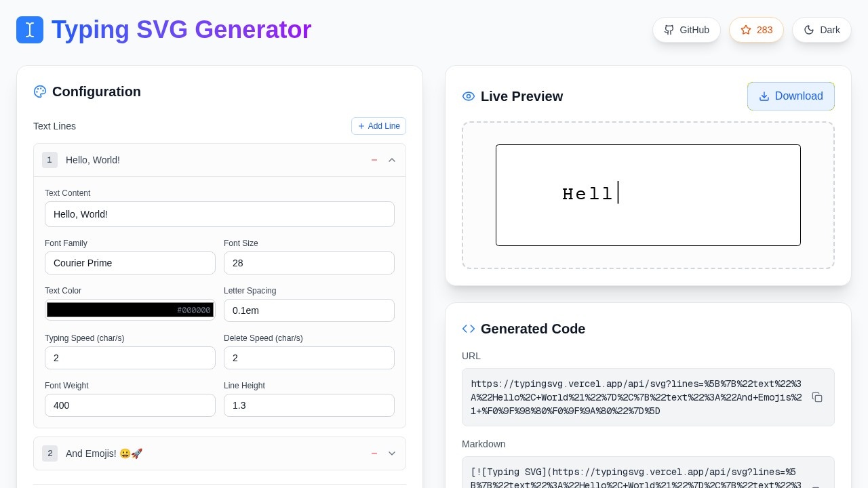Remove the Hello, World! line with minus
868x488 pixels.
click(374, 160)
